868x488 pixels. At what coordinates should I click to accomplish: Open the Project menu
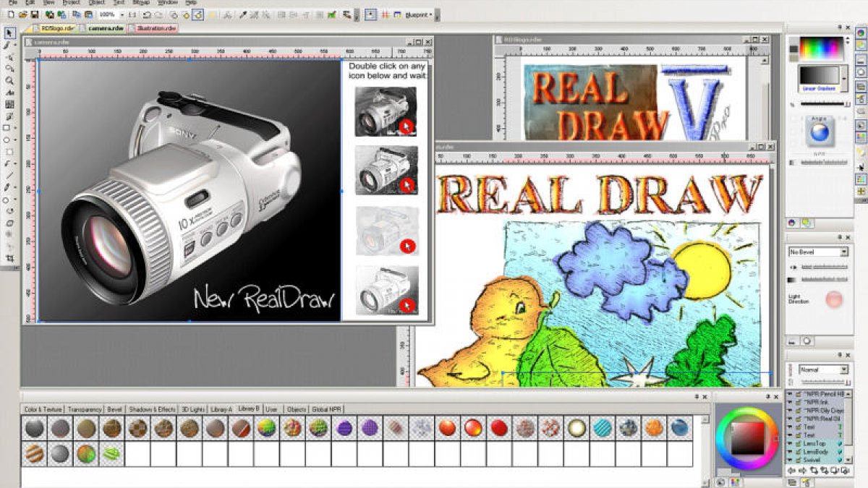click(71, 3)
